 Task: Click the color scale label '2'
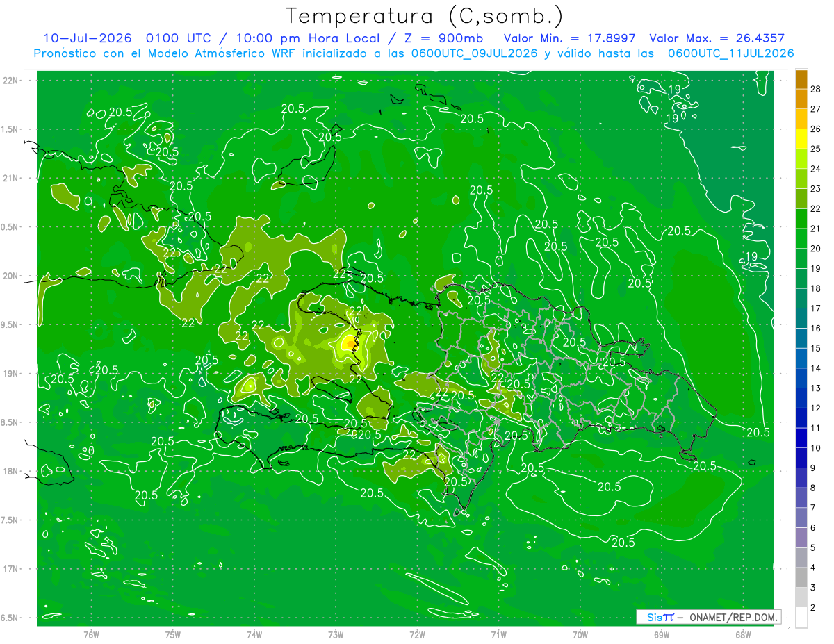813,608
